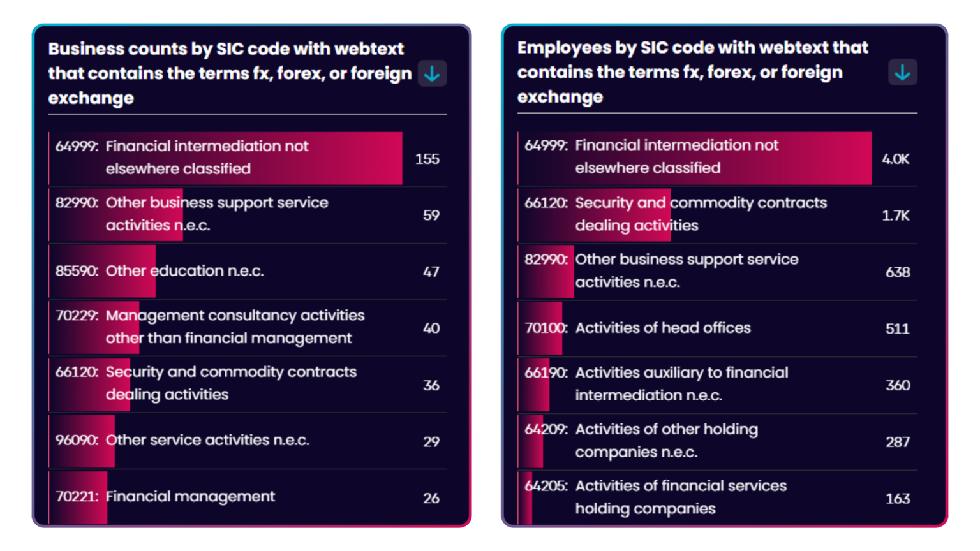Click the 82990 Other business support row with 59
This screenshot has height=551, width=980.
pos(248,214)
